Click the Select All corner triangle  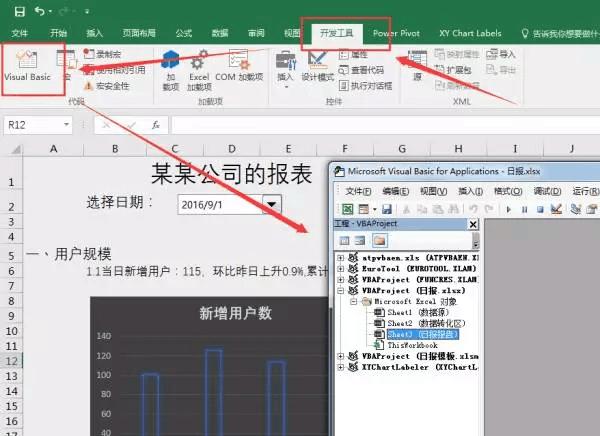15,149
